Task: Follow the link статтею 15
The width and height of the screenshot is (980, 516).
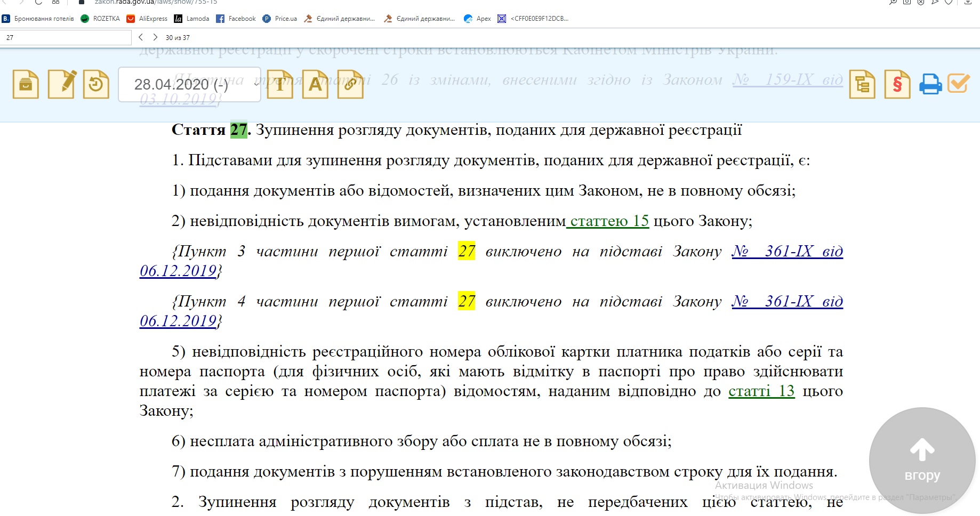Action: point(608,221)
